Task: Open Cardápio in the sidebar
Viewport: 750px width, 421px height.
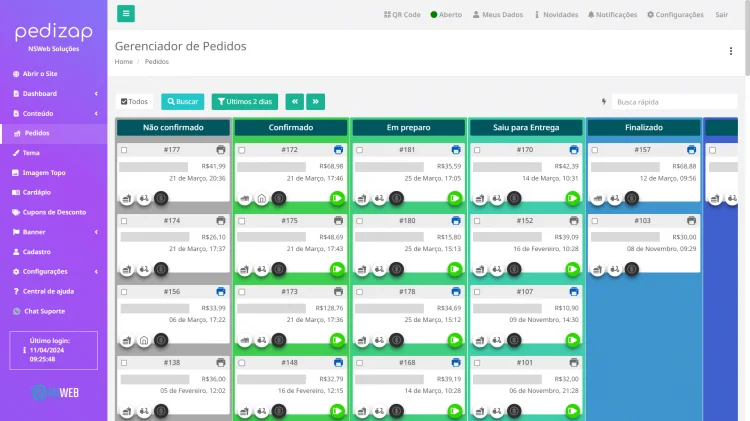Action: click(x=37, y=192)
